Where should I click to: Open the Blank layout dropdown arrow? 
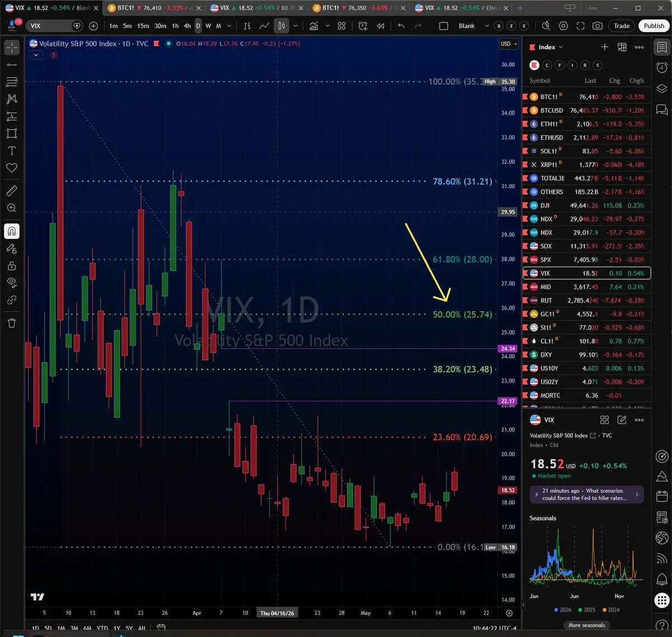click(x=486, y=26)
